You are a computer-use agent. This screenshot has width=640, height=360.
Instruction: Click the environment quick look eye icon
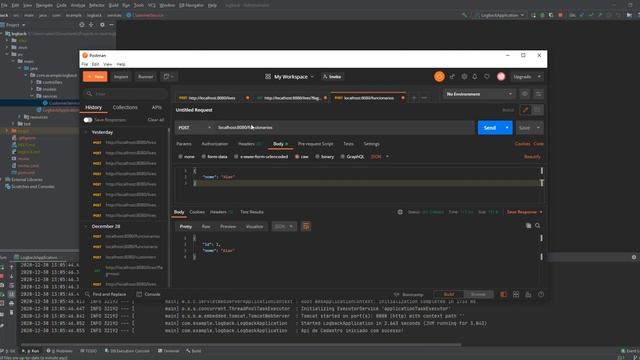(x=524, y=94)
